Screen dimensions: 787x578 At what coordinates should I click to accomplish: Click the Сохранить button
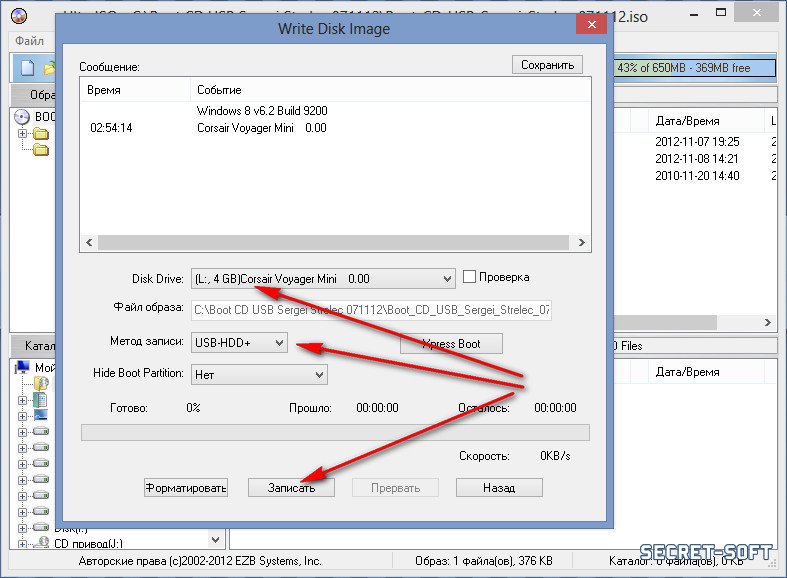[547, 65]
